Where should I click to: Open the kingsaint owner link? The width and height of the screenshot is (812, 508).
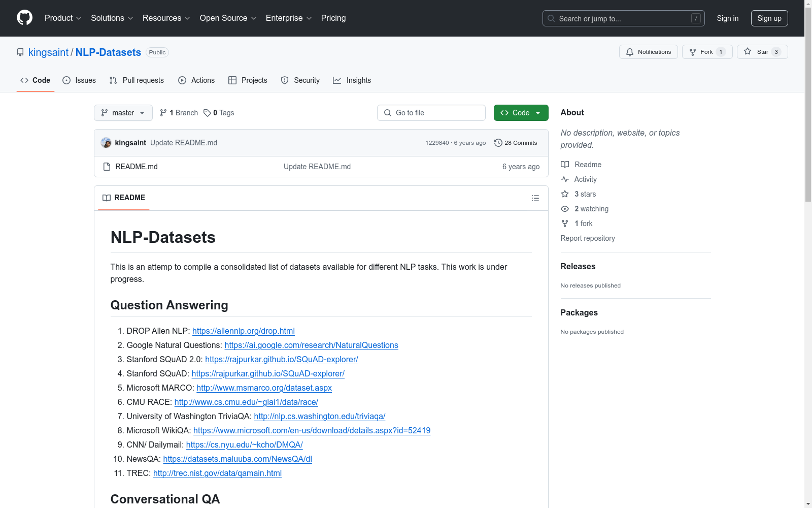point(48,52)
